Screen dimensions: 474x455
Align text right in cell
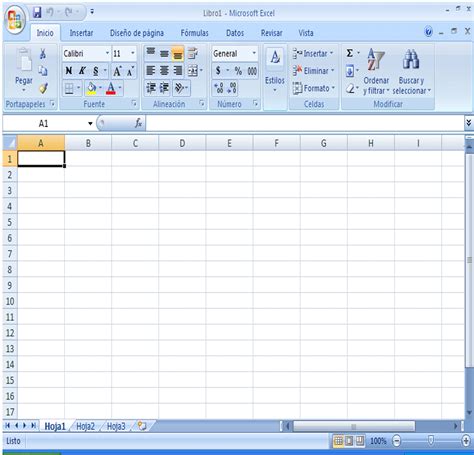[x=178, y=71]
